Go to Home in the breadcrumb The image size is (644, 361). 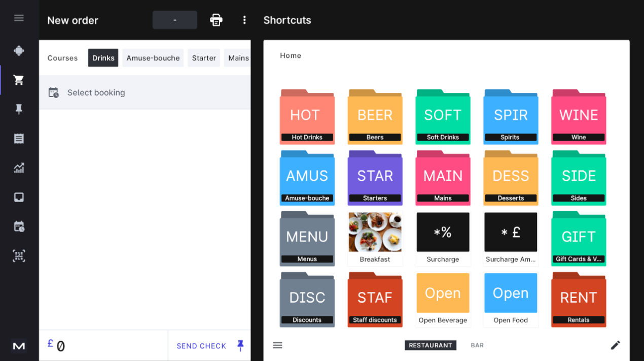click(x=290, y=55)
